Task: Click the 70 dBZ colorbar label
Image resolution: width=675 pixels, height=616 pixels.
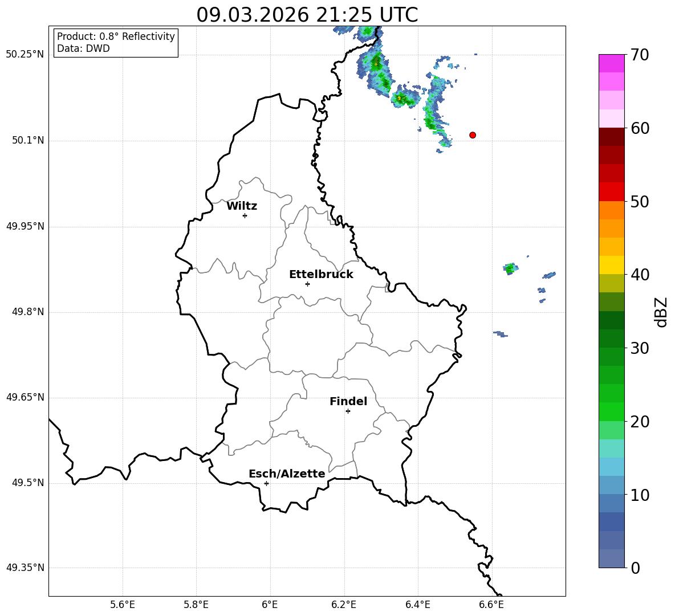Action: (639, 55)
